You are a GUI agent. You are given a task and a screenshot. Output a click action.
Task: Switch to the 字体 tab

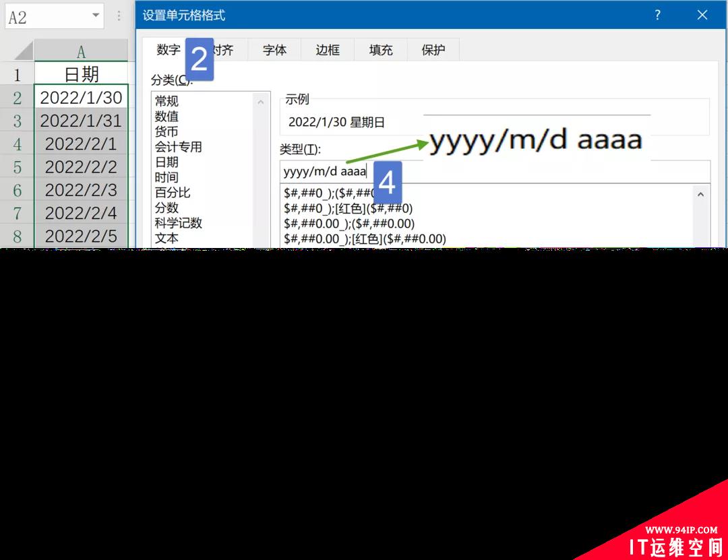click(x=274, y=50)
